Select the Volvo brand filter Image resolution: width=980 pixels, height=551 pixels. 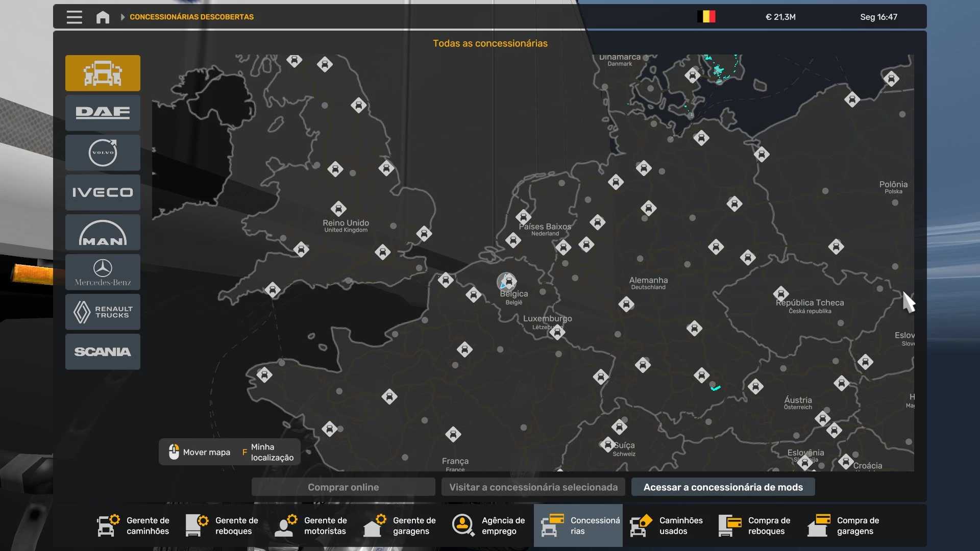coord(103,153)
